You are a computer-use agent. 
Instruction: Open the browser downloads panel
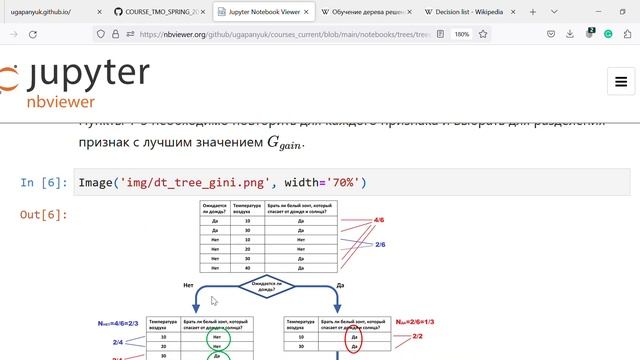[x=570, y=34]
